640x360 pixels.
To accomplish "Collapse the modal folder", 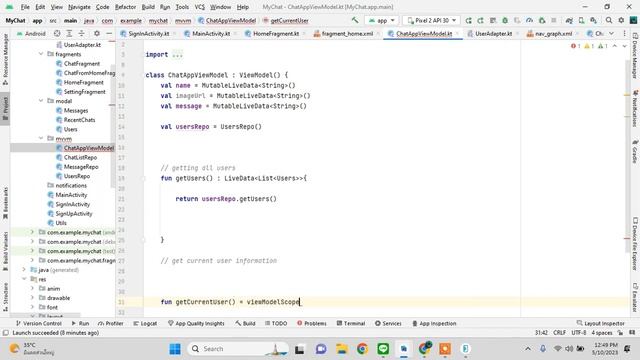I will pyautogui.click(x=41, y=101).
